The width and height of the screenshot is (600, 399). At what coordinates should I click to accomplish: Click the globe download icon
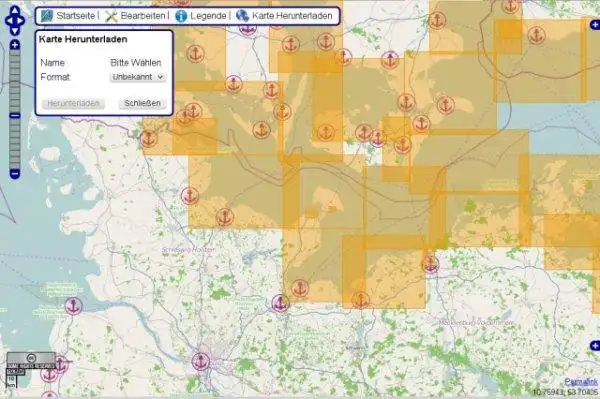[242, 16]
